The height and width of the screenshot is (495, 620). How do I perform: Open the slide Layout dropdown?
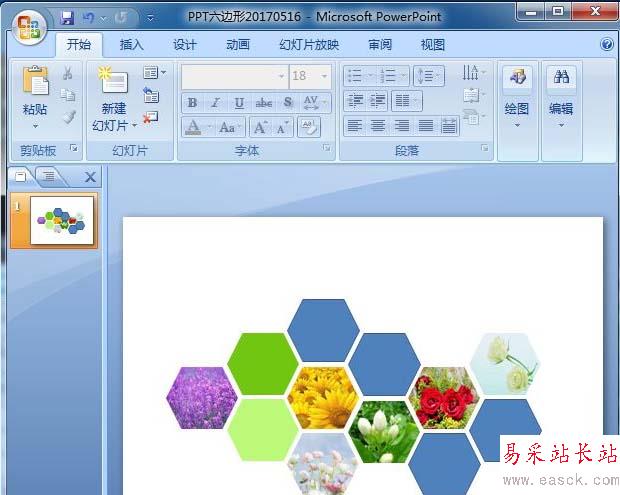tap(154, 73)
